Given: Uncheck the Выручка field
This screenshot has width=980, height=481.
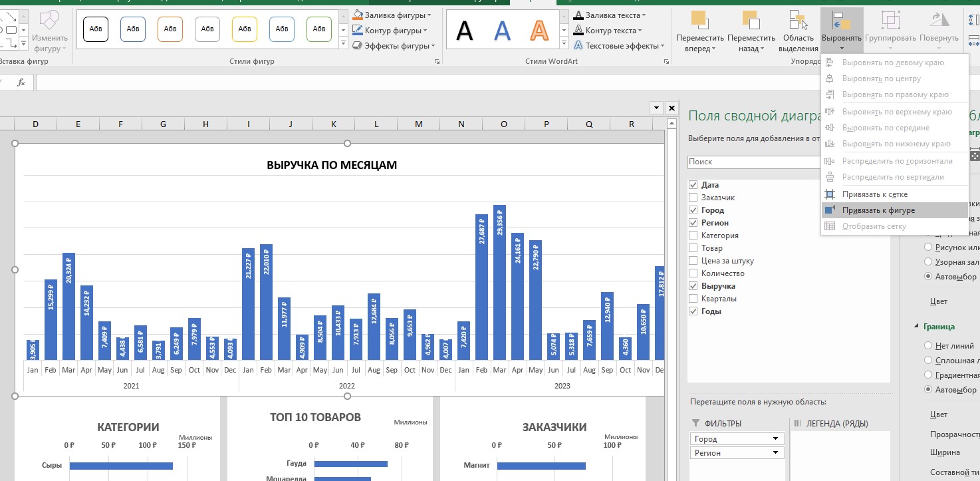Looking at the screenshot, I should [693, 286].
